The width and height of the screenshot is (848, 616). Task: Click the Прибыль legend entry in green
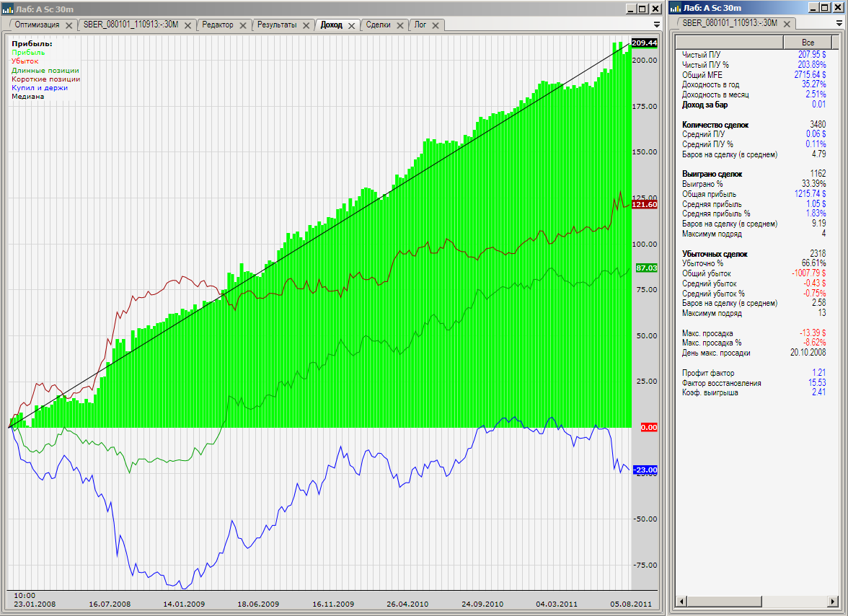point(28,53)
